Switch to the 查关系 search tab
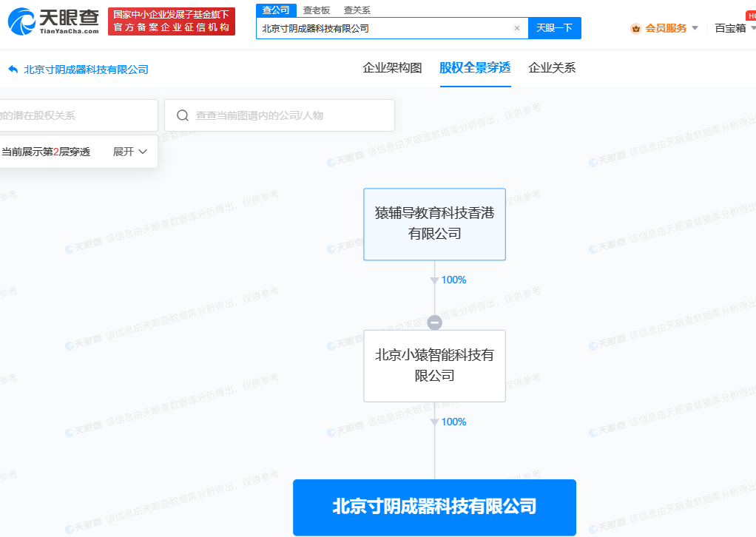The image size is (756, 537). coord(357,10)
